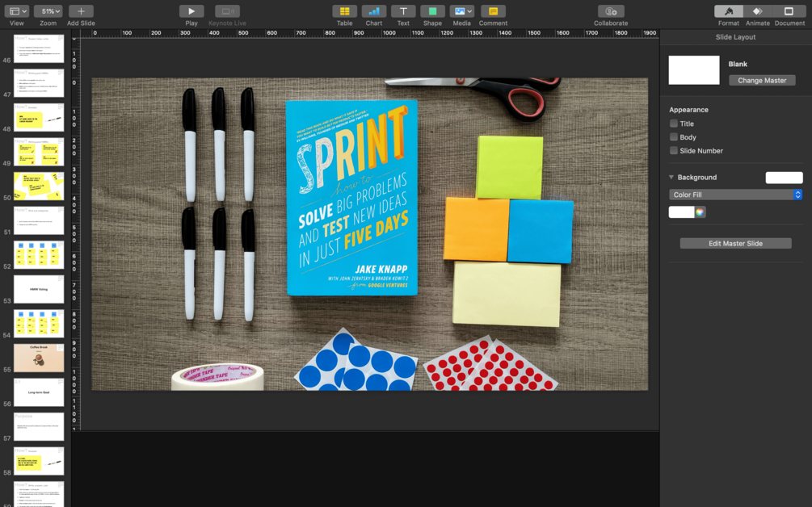This screenshot has width=812, height=507.
Task: Add a comment using Comment icon
Action: [493, 11]
